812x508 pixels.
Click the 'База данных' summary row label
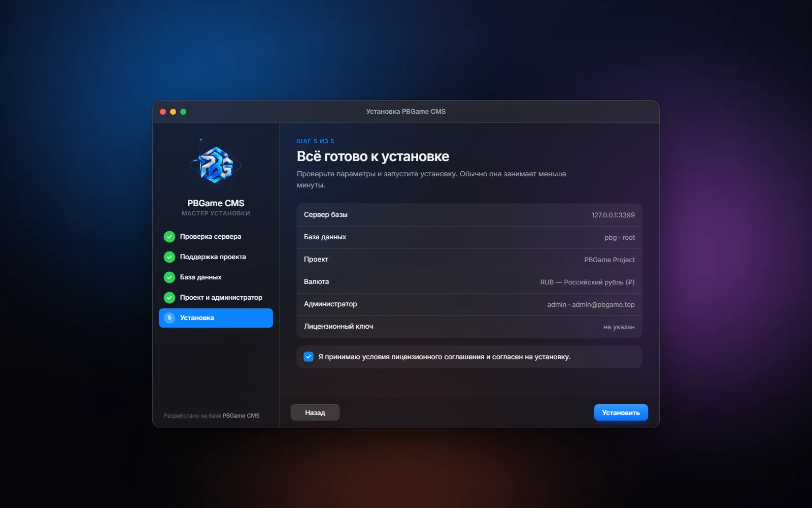click(x=325, y=237)
